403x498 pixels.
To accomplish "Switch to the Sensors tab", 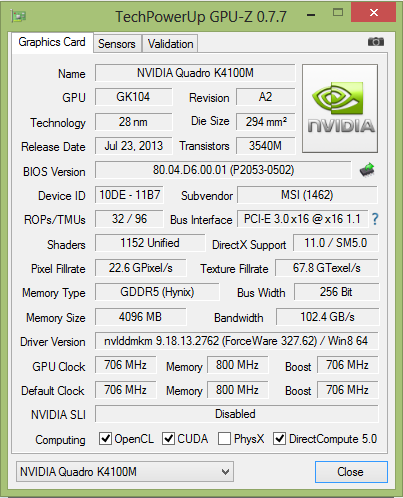I will (x=117, y=44).
